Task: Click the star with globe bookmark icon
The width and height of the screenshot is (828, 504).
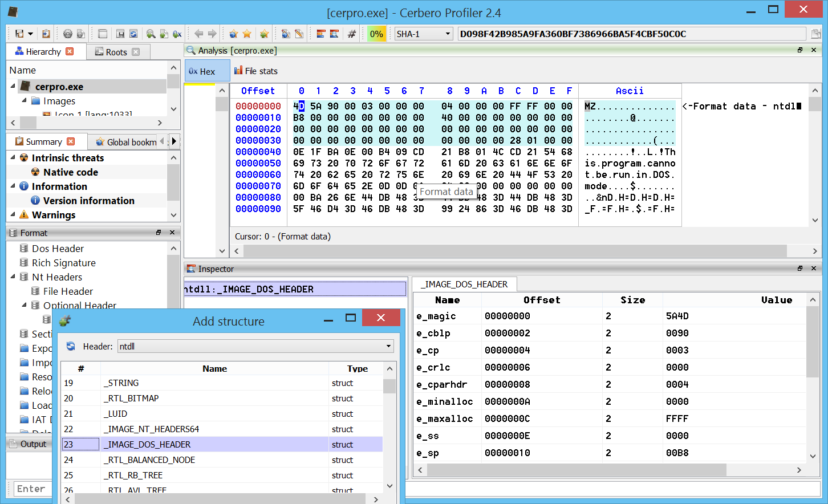Action: [233, 34]
